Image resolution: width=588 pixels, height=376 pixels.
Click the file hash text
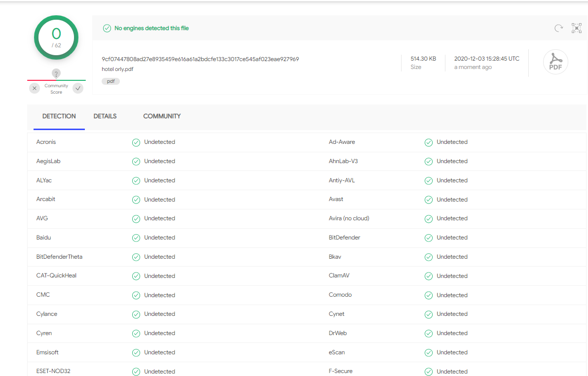[200, 59]
